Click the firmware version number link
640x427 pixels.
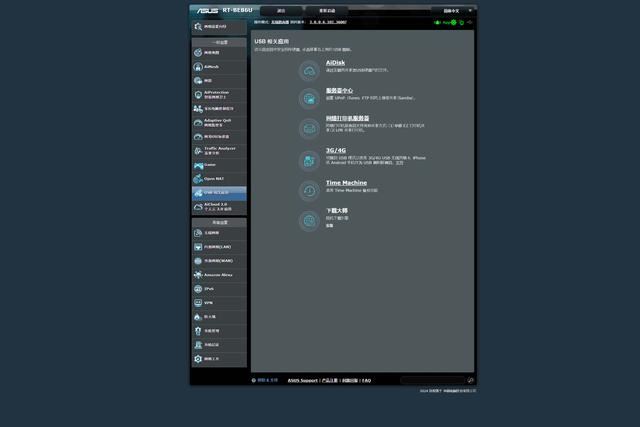328,22
